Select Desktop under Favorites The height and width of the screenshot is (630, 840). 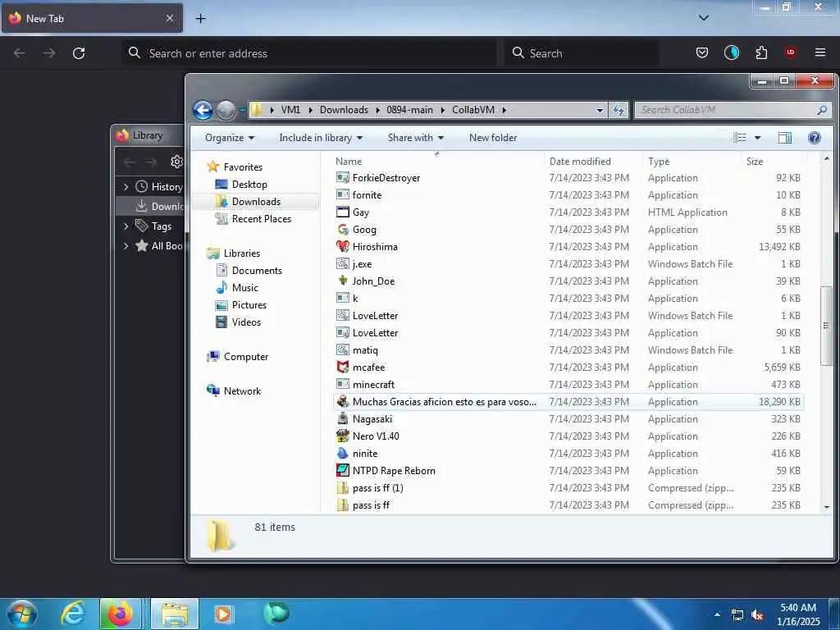tap(241, 185)
